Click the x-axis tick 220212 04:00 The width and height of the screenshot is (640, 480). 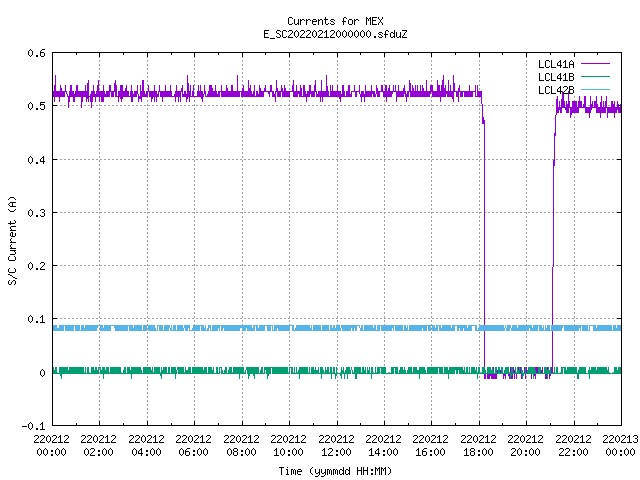[x=146, y=445]
